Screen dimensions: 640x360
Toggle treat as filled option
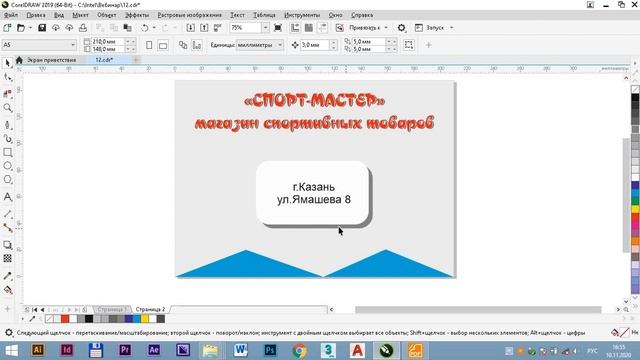(409, 45)
